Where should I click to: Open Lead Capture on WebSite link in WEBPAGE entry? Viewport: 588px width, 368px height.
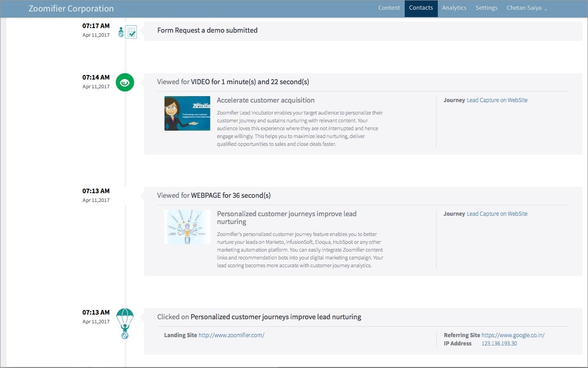[497, 214]
